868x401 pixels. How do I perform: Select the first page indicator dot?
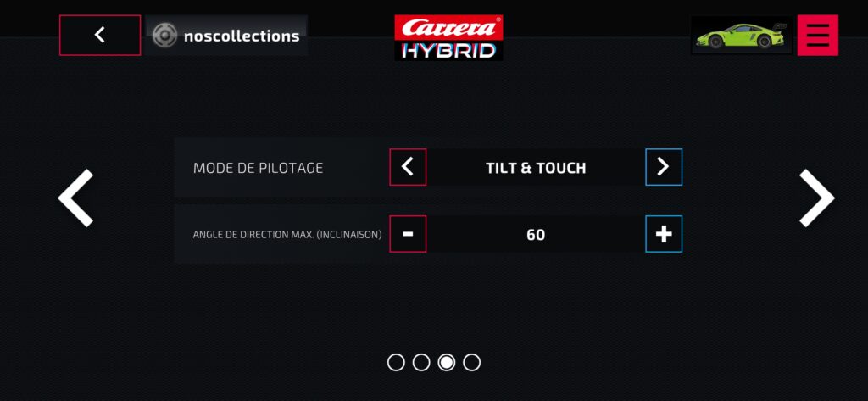[396, 363]
